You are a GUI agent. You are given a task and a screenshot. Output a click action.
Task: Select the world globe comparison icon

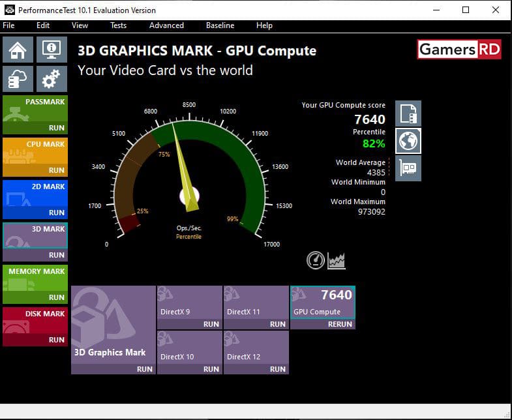click(408, 141)
